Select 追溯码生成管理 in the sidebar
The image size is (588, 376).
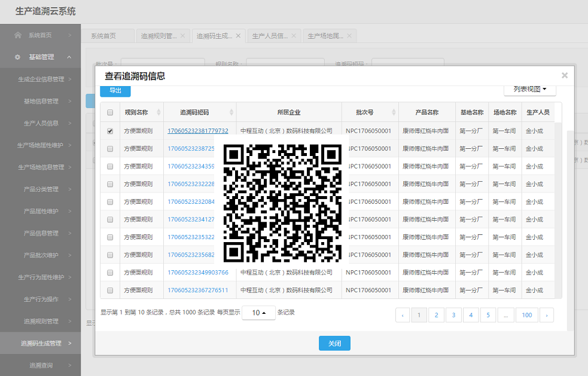tap(41, 343)
